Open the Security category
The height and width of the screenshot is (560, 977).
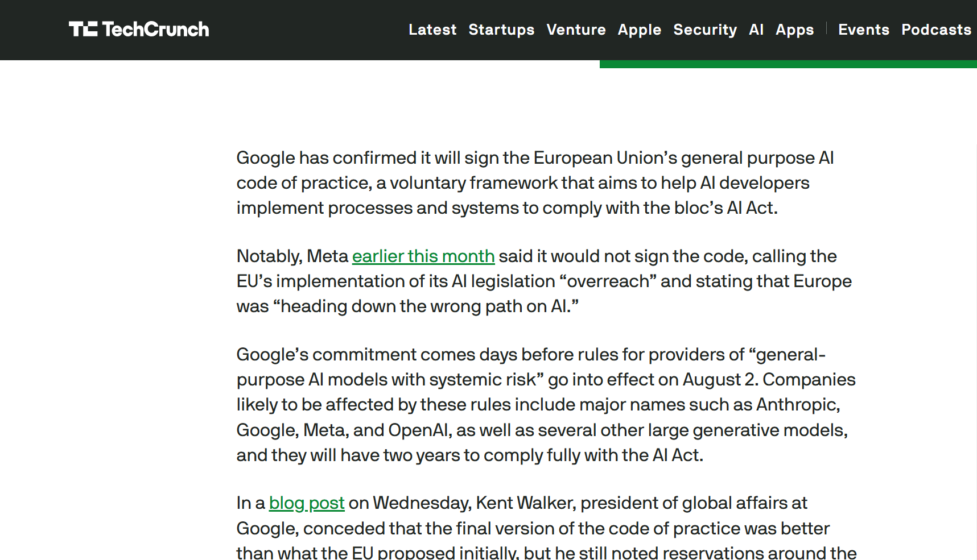(x=705, y=30)
